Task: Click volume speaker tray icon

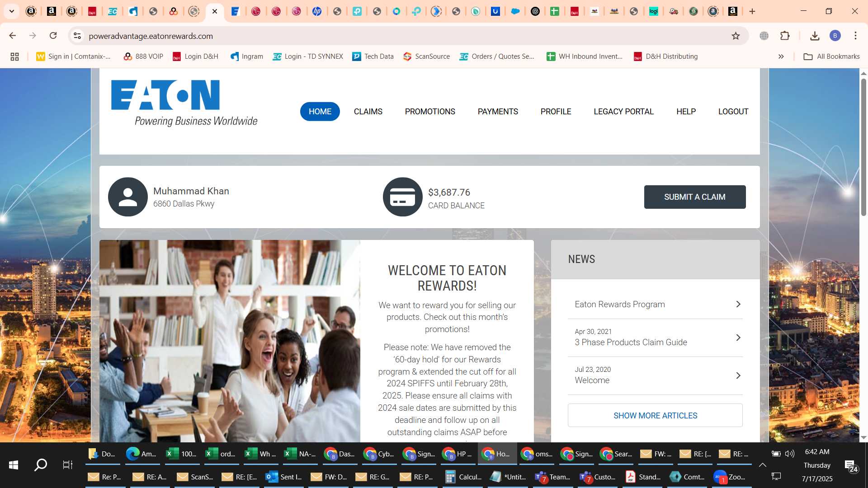Action: point(790,454)
